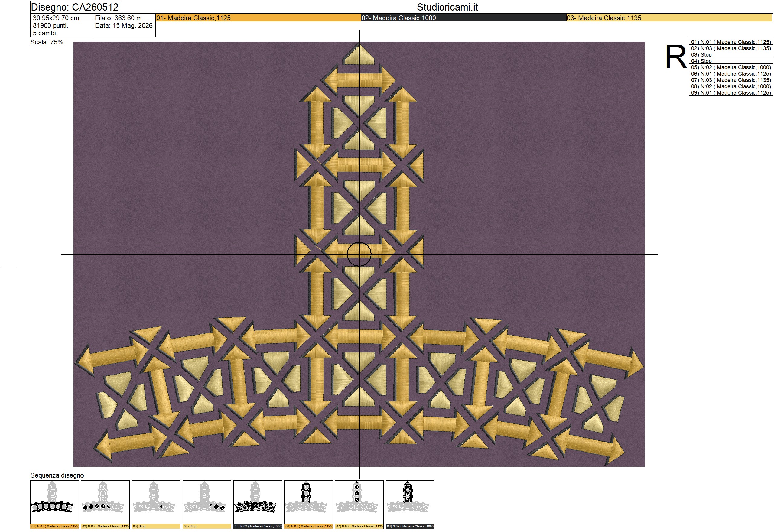The image size is (774, 532).
Task: Pick the pale yellow 03- Madeira Classic,1135 bar
Action: click(670, 18)
